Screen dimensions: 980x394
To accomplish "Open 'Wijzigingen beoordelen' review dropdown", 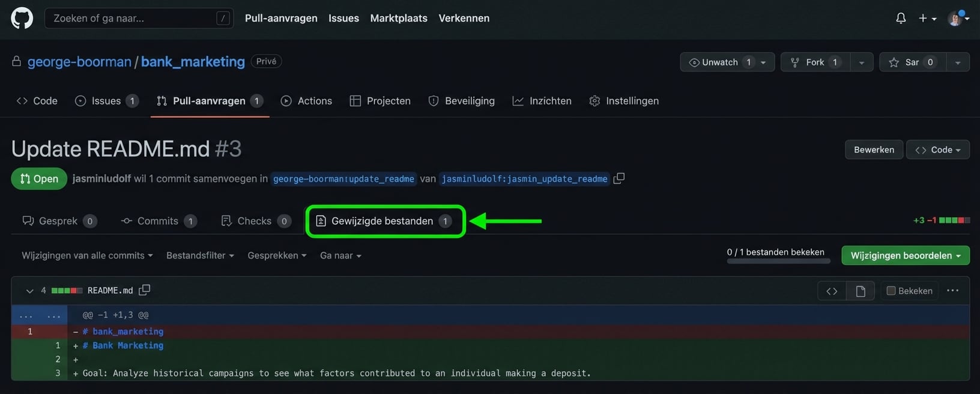I will tap(906, 255).
